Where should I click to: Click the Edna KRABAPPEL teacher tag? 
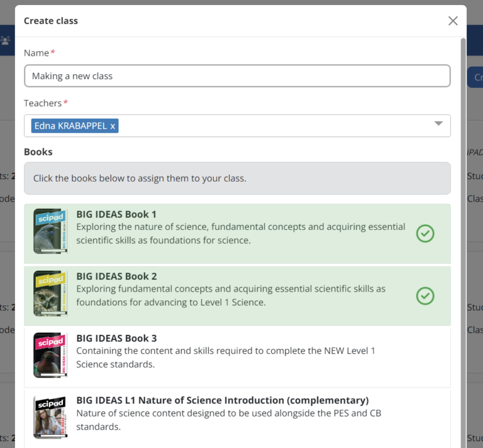pos(70,126)
